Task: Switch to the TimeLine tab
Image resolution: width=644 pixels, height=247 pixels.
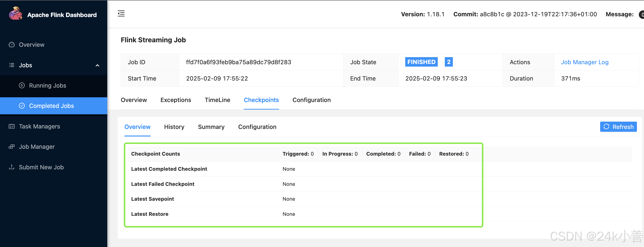Action: point(218,100)
